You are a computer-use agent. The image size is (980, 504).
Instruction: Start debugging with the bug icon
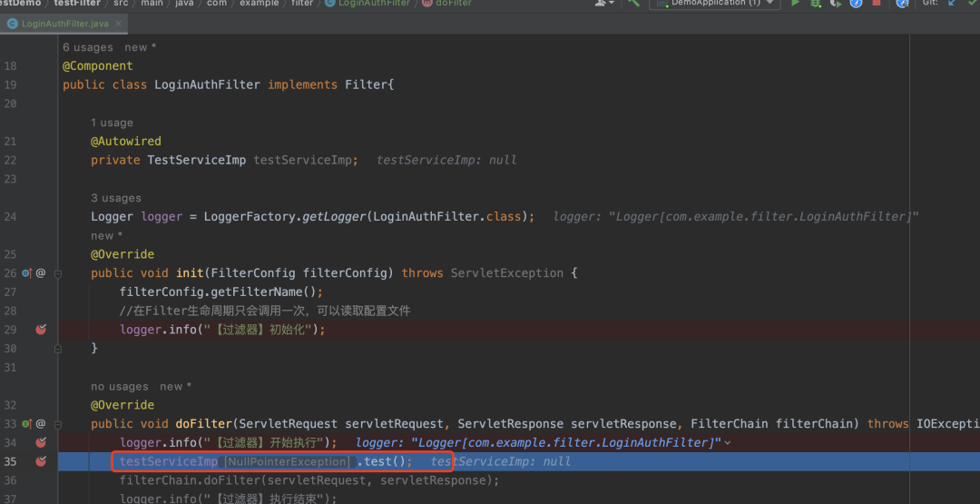click(815, 3)
